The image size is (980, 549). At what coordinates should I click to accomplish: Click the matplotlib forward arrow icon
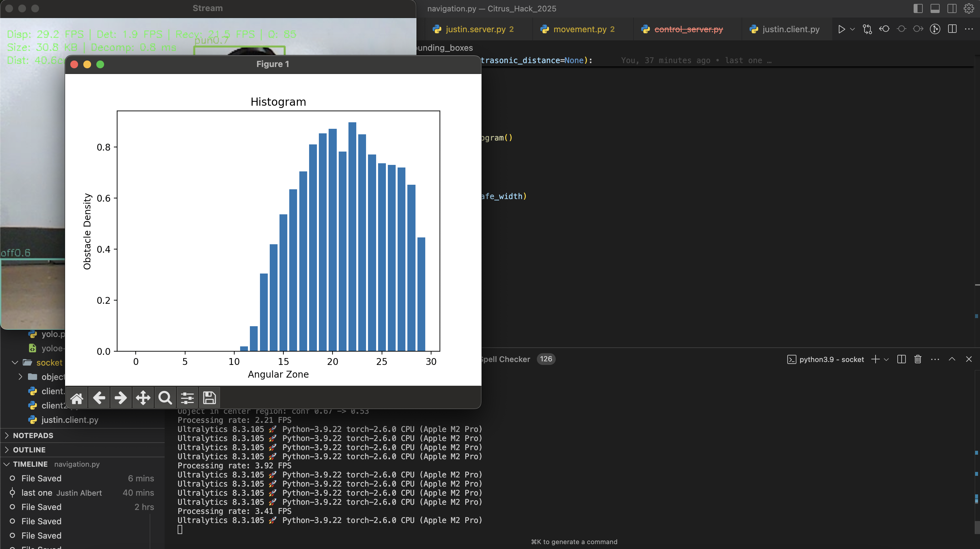[x=121, y=398]
